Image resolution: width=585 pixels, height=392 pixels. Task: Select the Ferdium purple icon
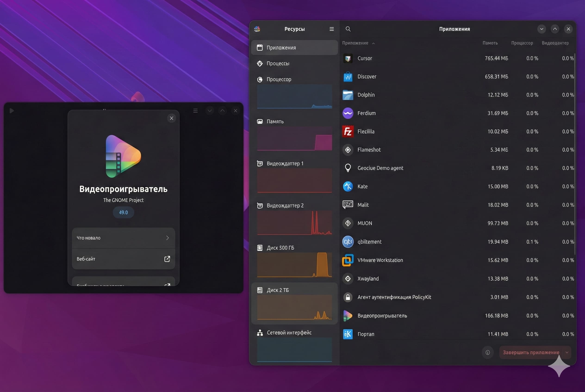point(348,113)
